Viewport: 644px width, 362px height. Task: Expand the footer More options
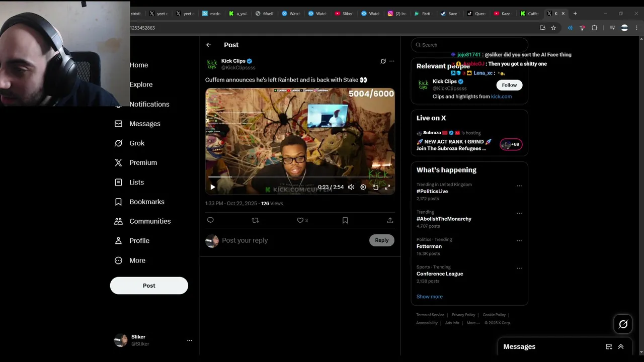click(473, 323)
